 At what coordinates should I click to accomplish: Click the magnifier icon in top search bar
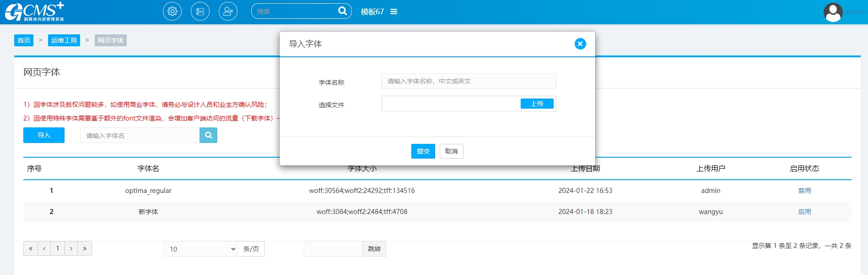(342, 11)
